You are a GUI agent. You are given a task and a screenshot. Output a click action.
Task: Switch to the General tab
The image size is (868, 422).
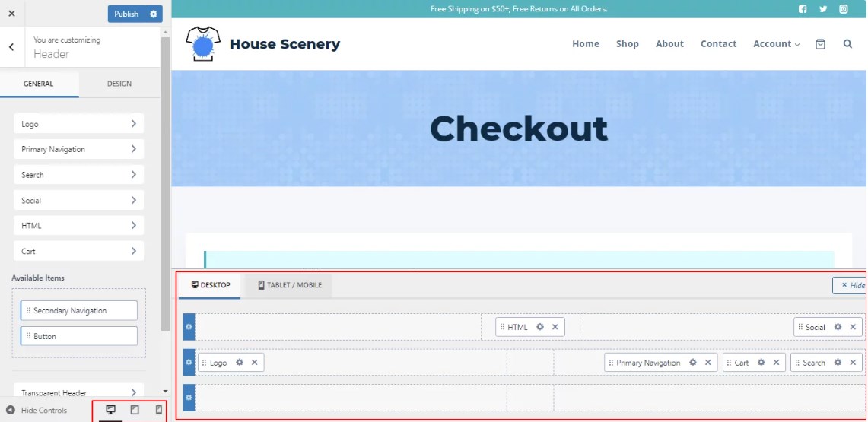click(x=39, y=84)
